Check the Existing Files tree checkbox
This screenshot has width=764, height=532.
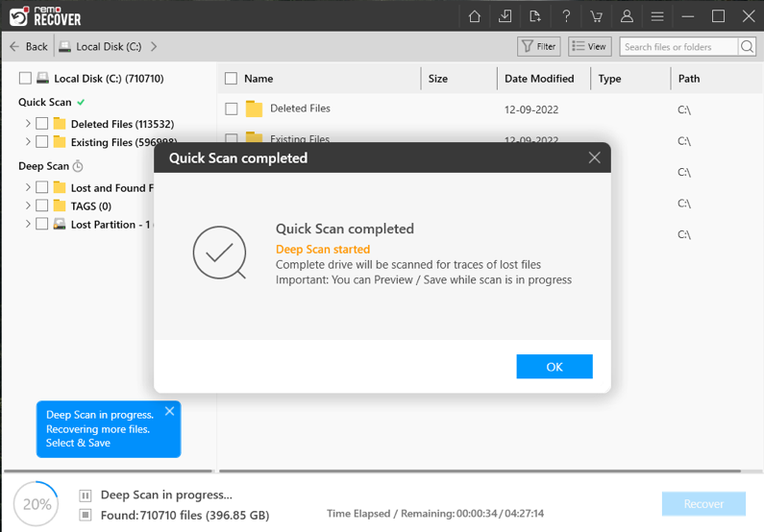(x=42, y=141)
